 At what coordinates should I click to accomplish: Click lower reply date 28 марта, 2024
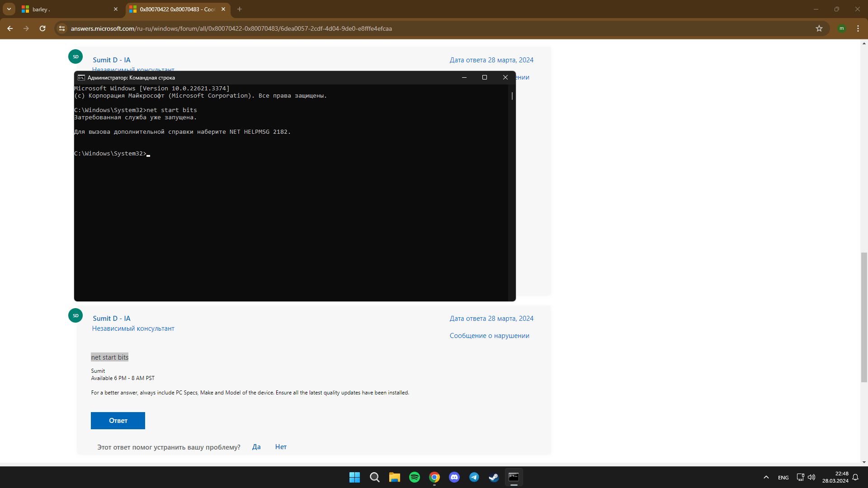pyautogui.click(x=491, y=319)
